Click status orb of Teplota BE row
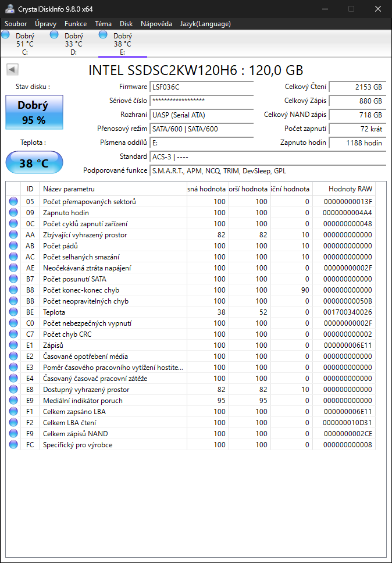The height and width of the screenshot is (563, 392). click(13, 312)
